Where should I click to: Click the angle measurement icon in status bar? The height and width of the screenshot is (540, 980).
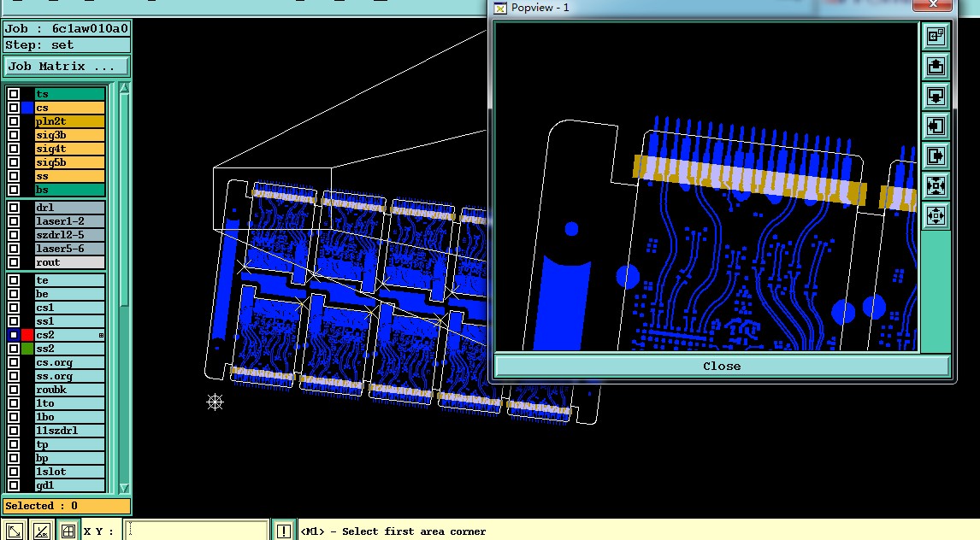[x=42, y=531]
